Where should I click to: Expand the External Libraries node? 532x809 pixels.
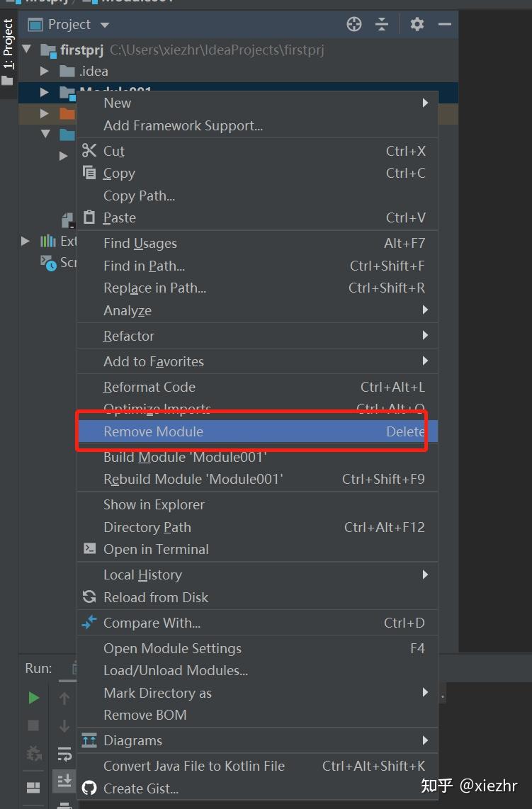pyautogui.click(x=25, y=240)
